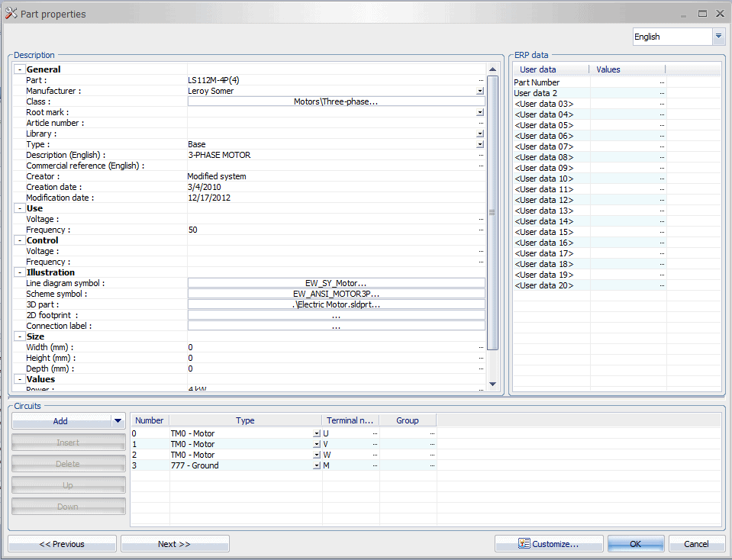Click the Customize button

[548, 544]
